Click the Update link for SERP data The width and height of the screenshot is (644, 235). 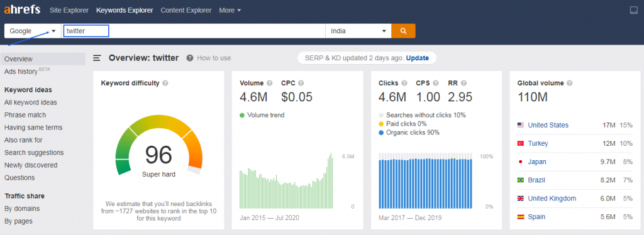[418, 58]
